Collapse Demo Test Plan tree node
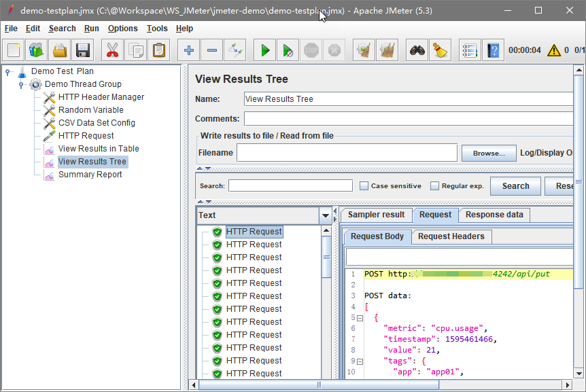Image resolution: width=586 pixels, height=392 pixels. click(x=7, y=72)
